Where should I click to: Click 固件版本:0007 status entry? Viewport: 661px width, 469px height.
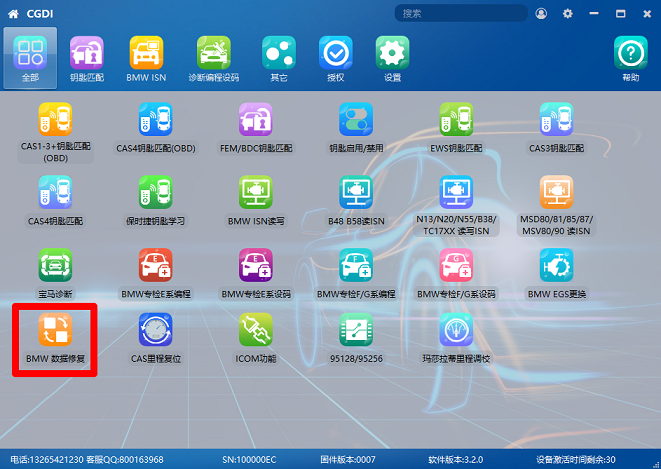[x=348, y=459]
